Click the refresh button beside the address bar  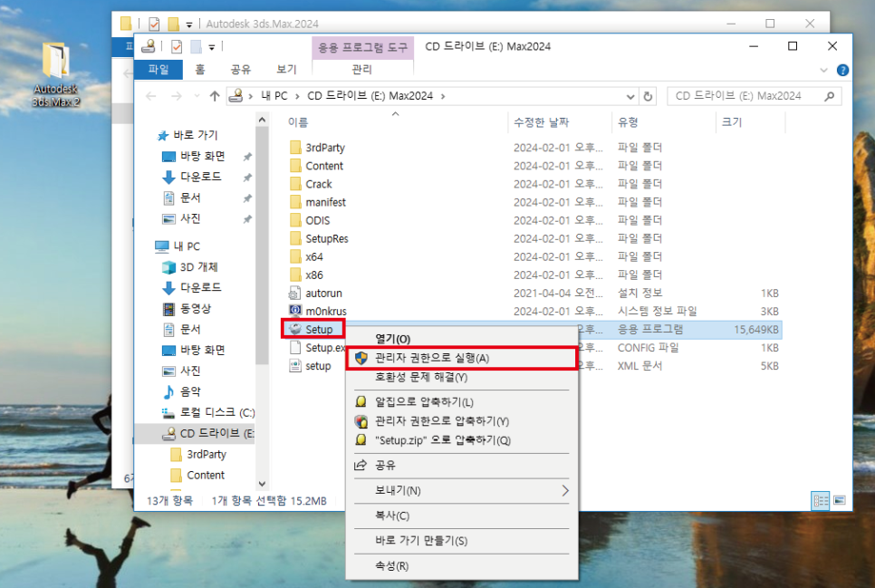[648, 96]
